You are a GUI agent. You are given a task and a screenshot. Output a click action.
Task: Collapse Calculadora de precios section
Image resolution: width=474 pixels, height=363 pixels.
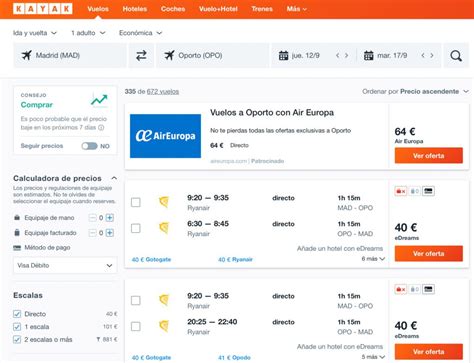pyautogui.click(x=114, y=178)
